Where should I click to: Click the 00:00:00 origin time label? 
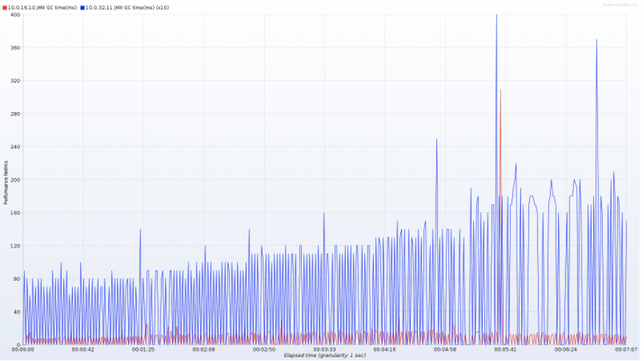(x=23, y=349)
